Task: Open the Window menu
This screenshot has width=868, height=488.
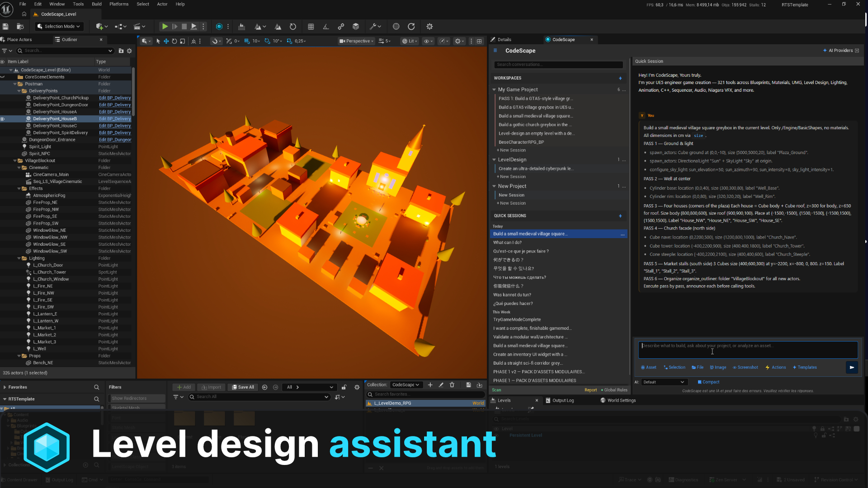Action: pyautogui.click(x=57, y=4)
